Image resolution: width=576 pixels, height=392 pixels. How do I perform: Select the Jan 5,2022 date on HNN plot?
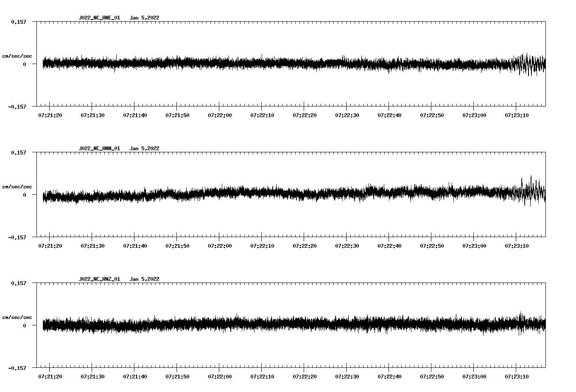[x=145, y=148]
